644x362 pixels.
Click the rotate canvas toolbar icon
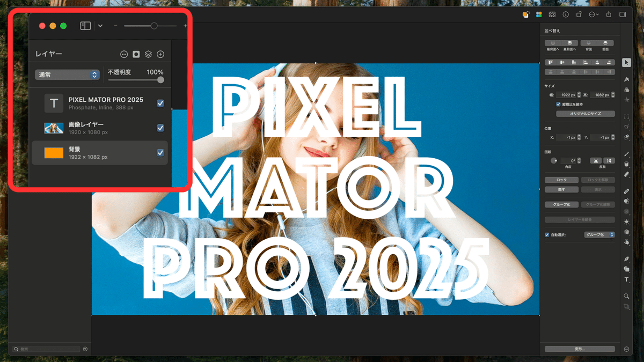coord(580,14)
